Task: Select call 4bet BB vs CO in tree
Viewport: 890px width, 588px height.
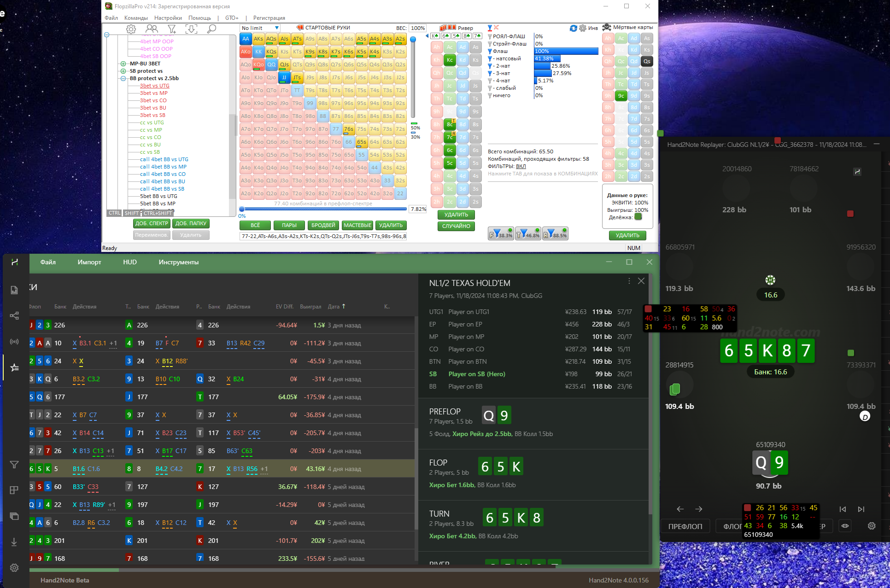Action: pos(163,174)
